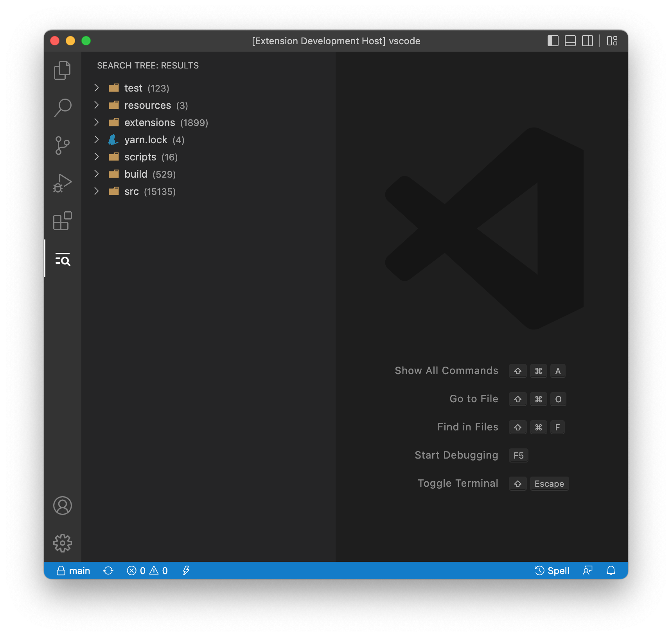Expand the scripts folder chevron
Image resolution: width=672 pixels, height=637 pixels.
(x=97, y=157)
